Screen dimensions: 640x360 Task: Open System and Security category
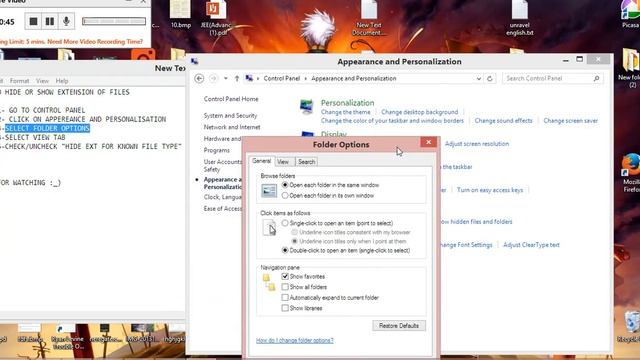[230, 116]
